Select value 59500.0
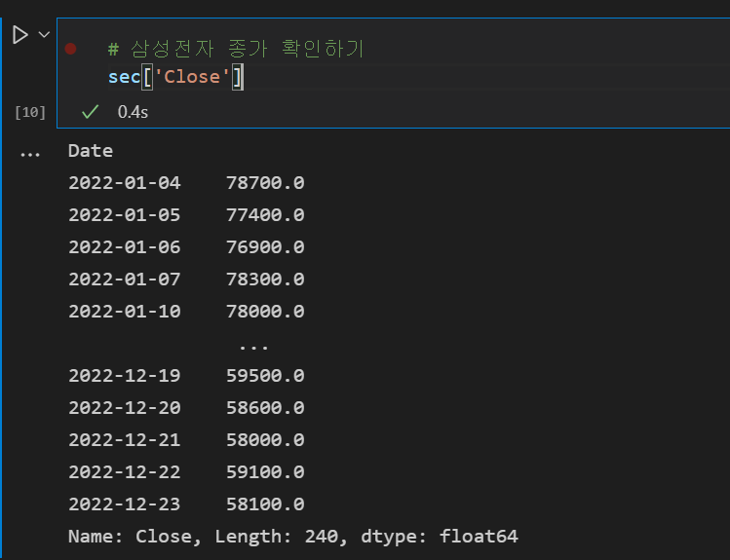 point(265,375)
